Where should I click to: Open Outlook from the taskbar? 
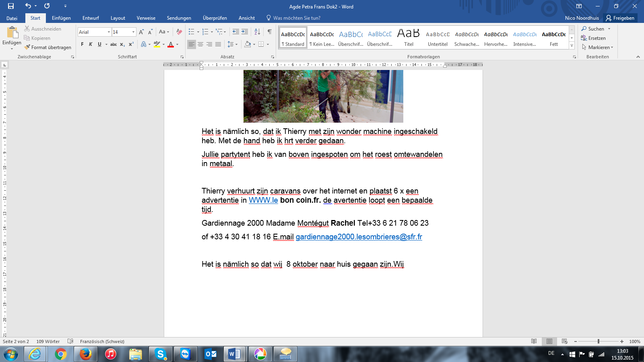point(211,354)
